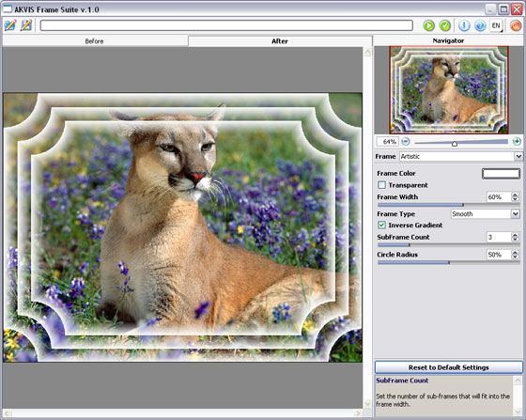
Task: Click the Frame Color white swatch
Action: click(x=501, y=174)
